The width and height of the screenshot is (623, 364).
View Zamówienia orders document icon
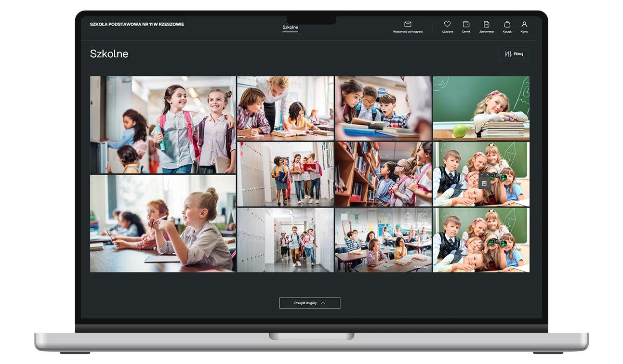486,25
